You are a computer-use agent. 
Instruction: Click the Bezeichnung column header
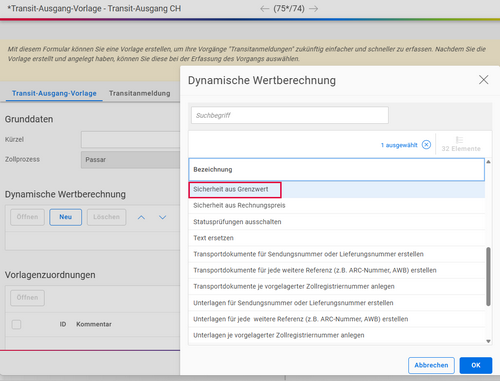pyautogui.click(x=337, y=169)
